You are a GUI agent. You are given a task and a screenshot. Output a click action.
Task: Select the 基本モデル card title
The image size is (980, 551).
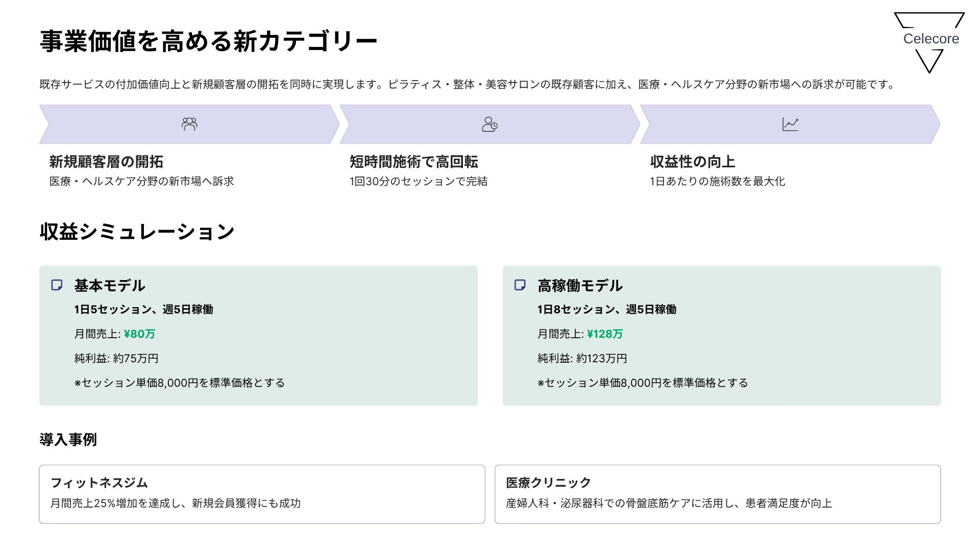click(110, 285)
